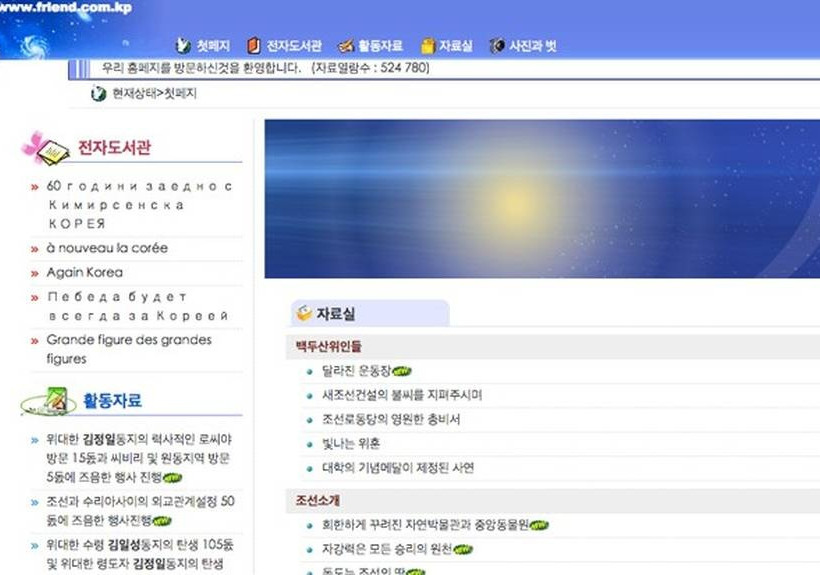
Task: Open 'Grande figure des grandes figures' link
Action: click(x=128, y=349)
